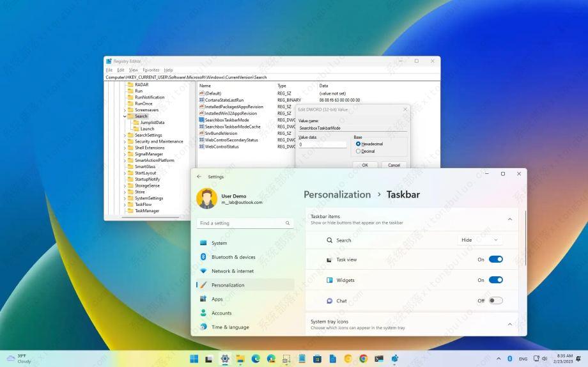
Task: Click OK in Edit DWORD dialog
Action: [x=365, y=165]
